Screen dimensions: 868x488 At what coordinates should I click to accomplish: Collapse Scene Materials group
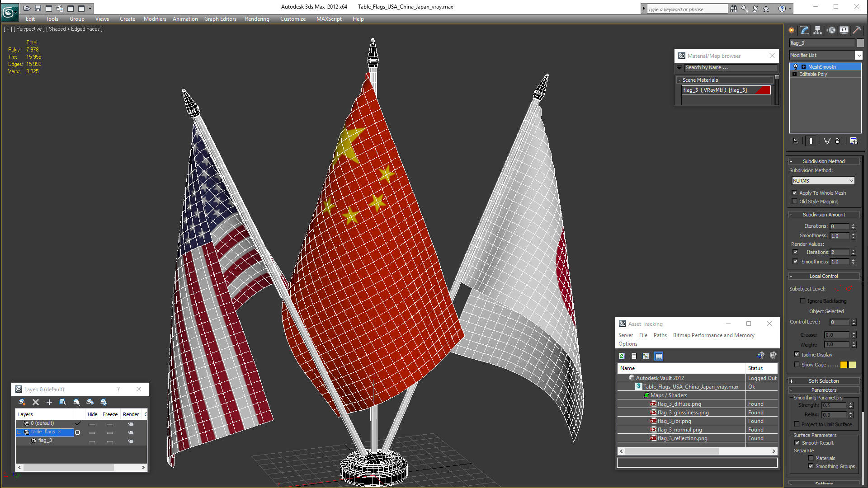click(x=679, y=80)
